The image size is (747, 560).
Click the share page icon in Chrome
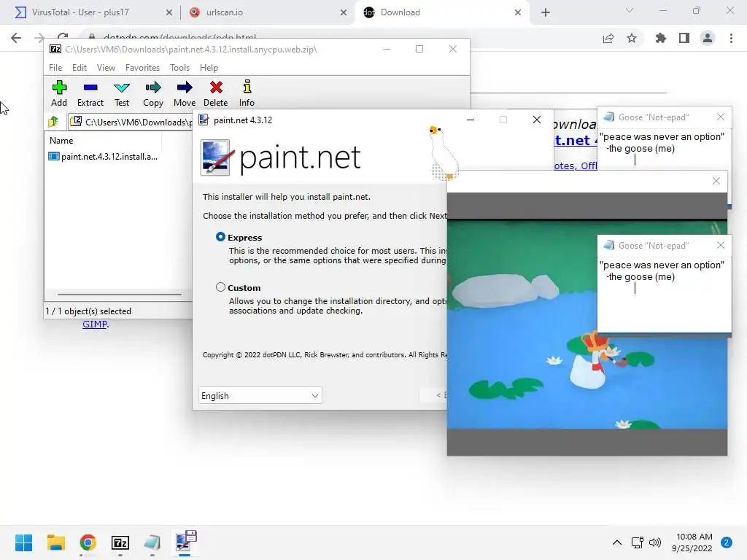point(608,38)
